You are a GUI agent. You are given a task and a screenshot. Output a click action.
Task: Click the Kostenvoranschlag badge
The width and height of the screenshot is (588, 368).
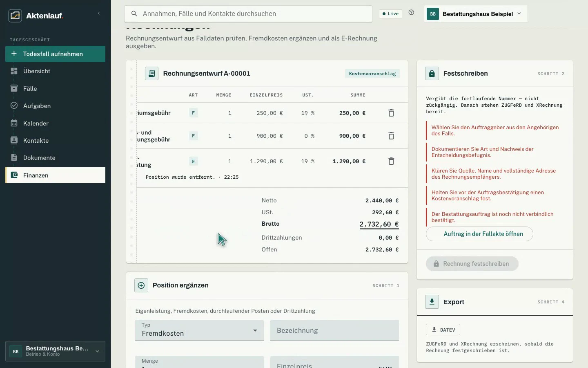(x=372, y=74)
